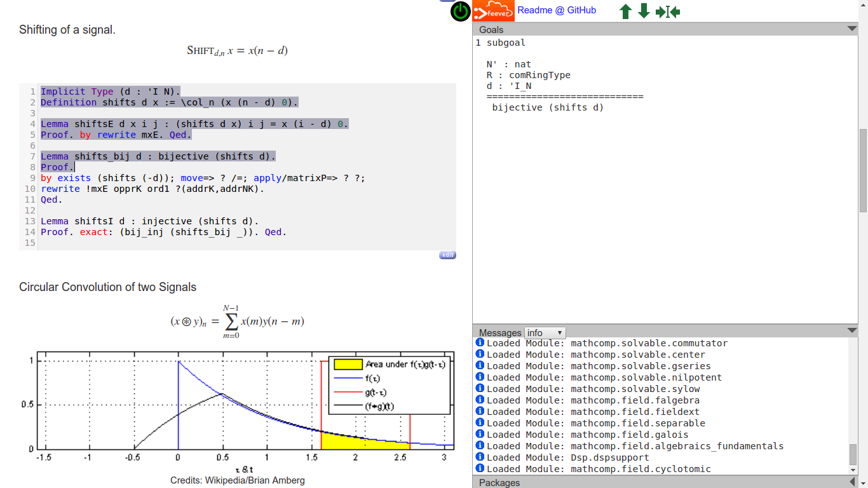
Task: Click the orange feever logo
Action: pyautogui.click(x=493, y=11)
